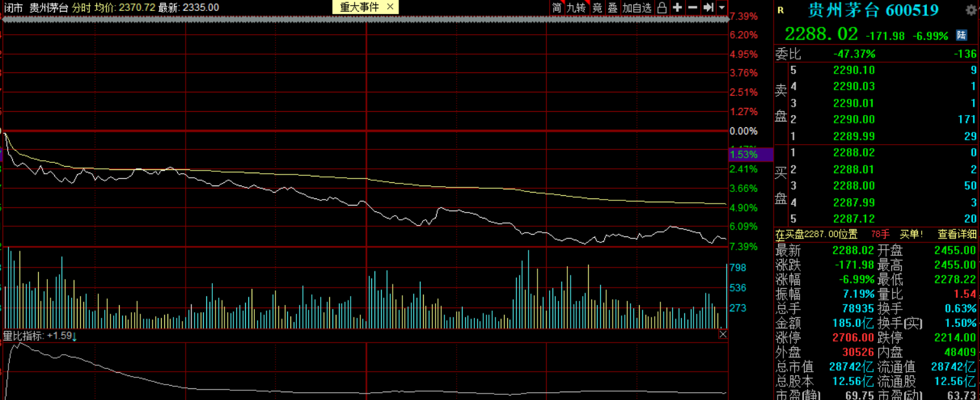Click the 换手(实) value 1.50%

coord(960,323)
